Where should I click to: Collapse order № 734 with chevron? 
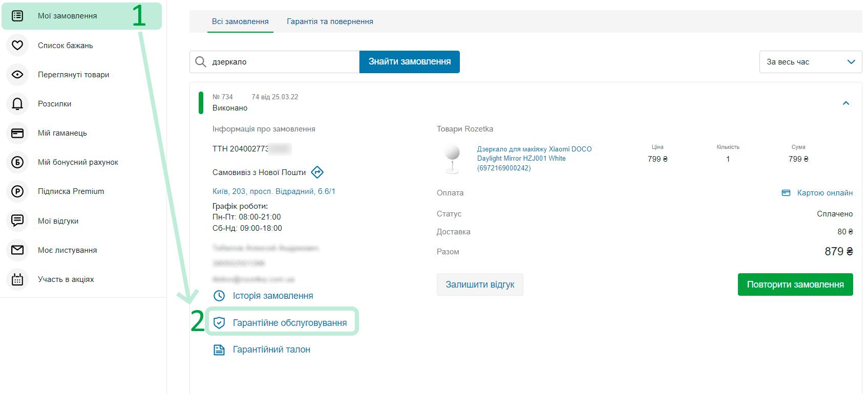click(846, 103)
